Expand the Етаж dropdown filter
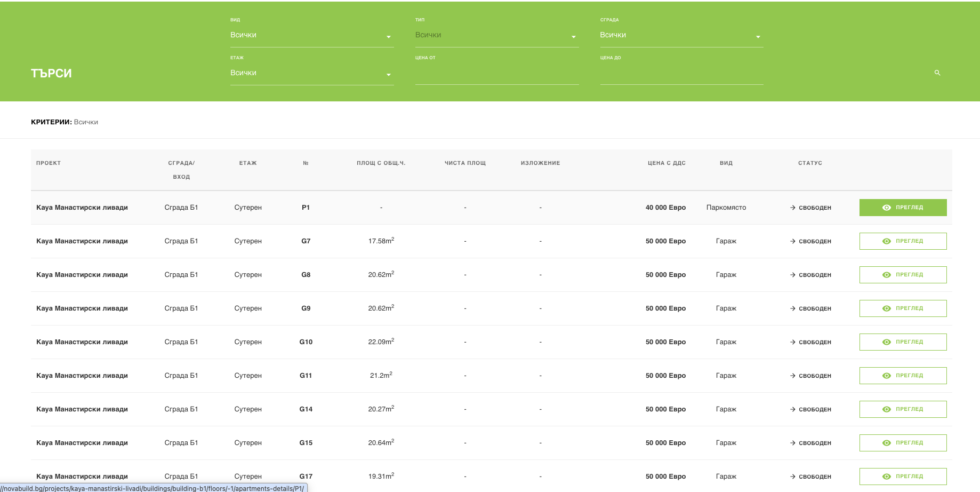Viewport: 980px width, 492px height. point(311,74)
